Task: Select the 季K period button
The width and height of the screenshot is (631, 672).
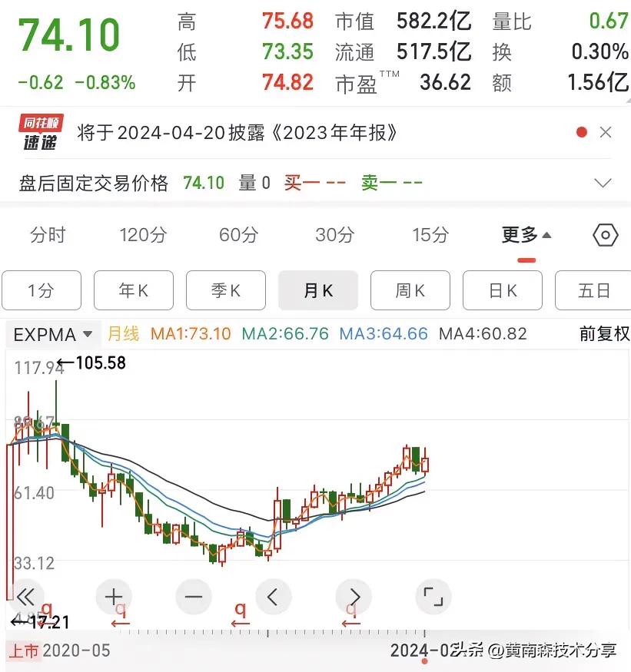Action: click(226, 290)
